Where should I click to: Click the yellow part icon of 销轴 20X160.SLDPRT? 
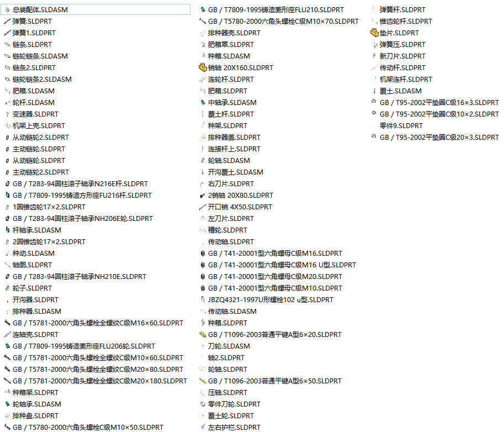click(203, 67)
